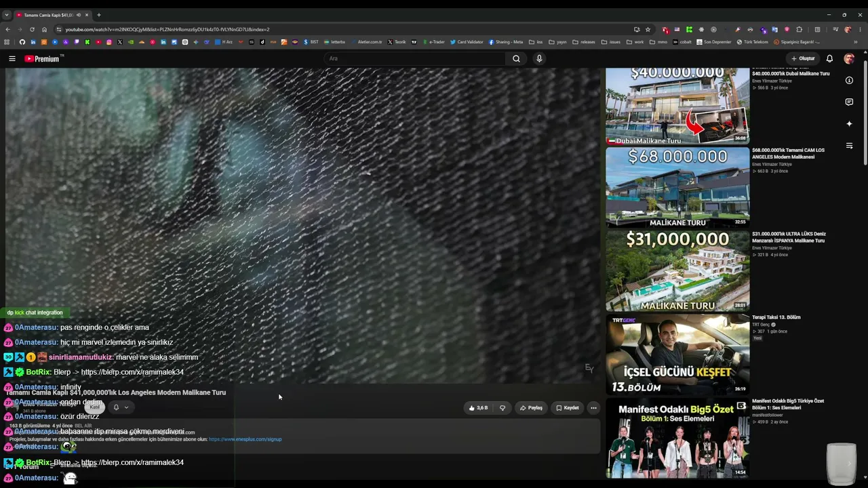
Task: Go to the browser home page
Action: click(x=44, y=29)
